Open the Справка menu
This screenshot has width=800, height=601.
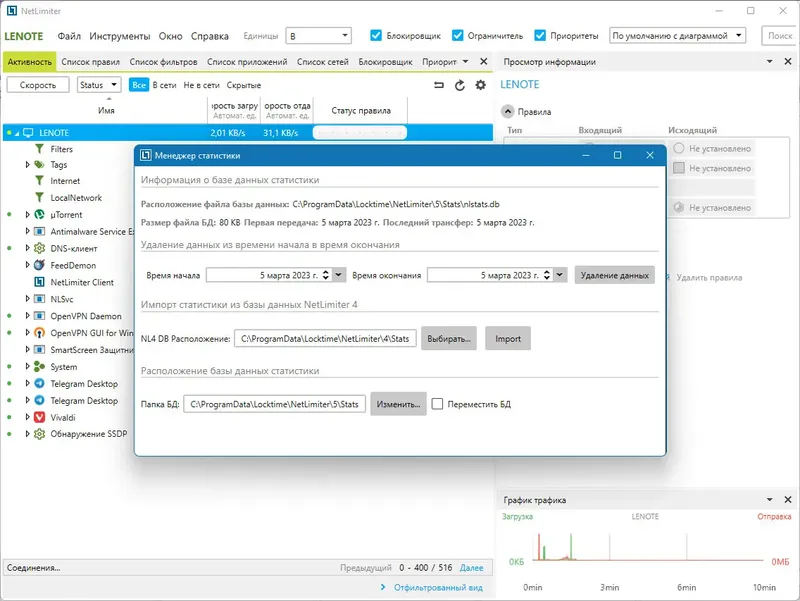pyautogui.click(x=210, y=36)
